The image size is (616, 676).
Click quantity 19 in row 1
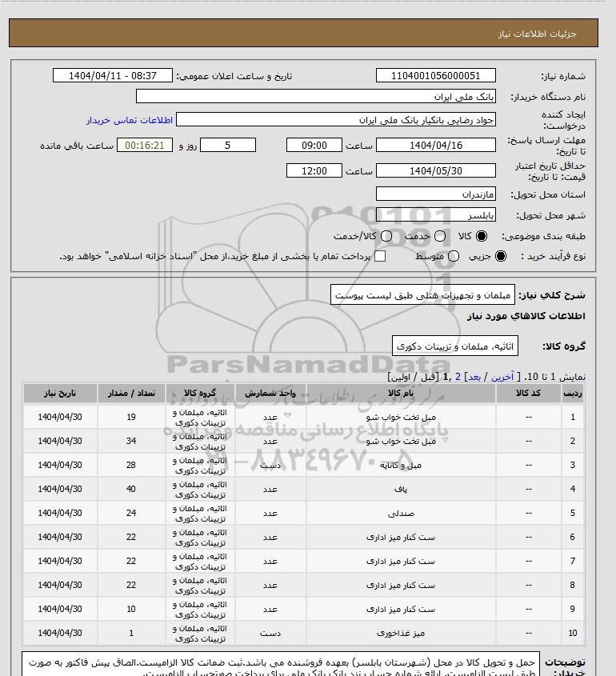click(x=131, y=417)
